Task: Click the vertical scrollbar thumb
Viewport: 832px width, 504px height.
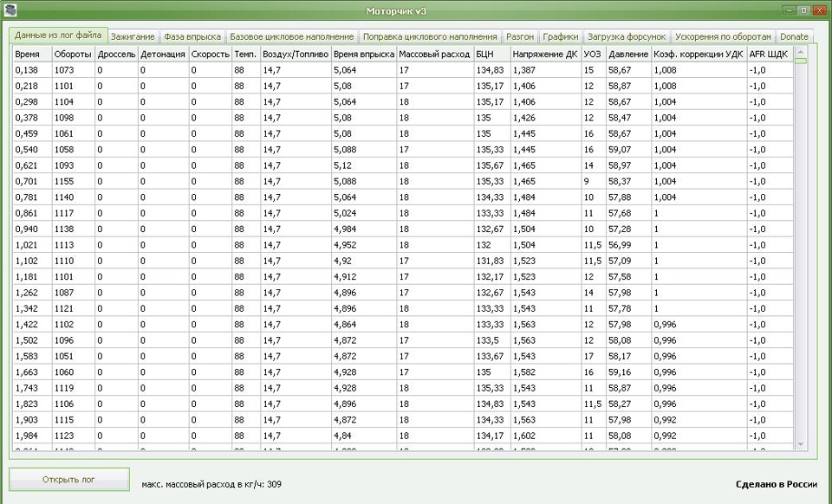Action: point(801,61)
